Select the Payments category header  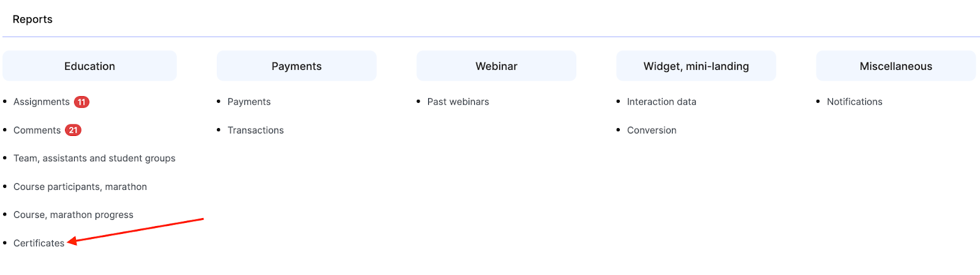(296, 66)
